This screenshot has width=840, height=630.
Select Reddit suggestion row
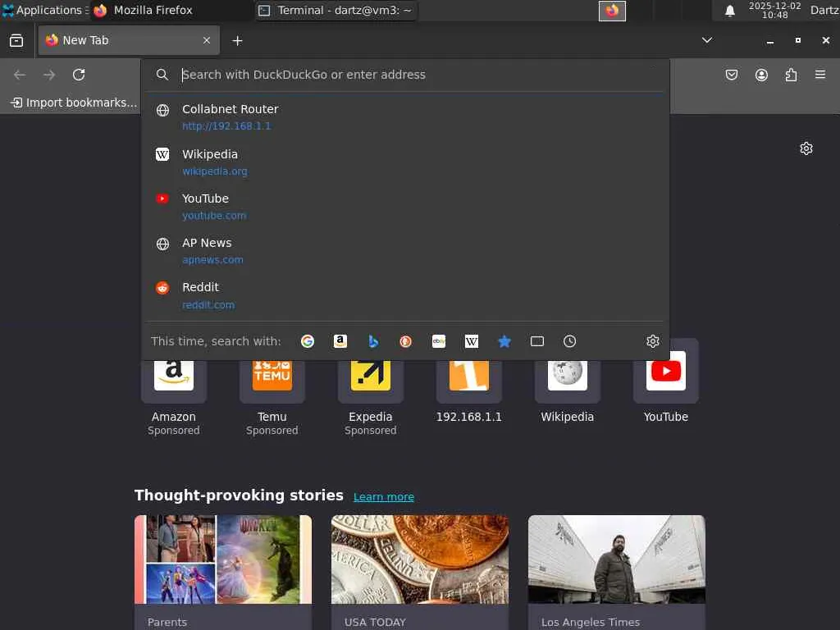click(x=405, y=295)
